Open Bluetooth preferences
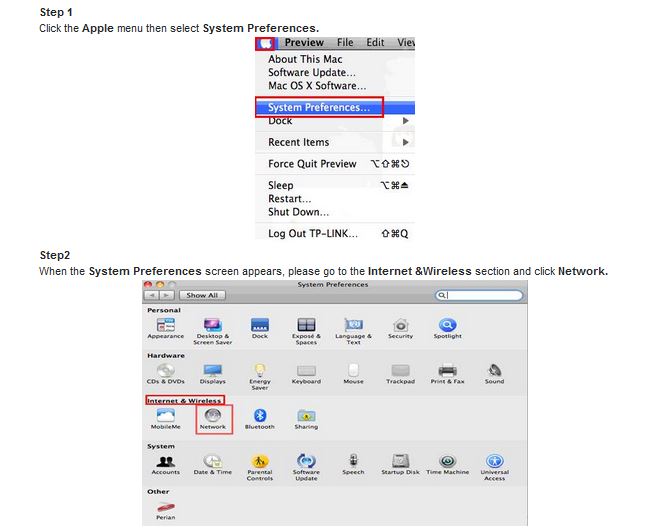 tap(259, 415)
